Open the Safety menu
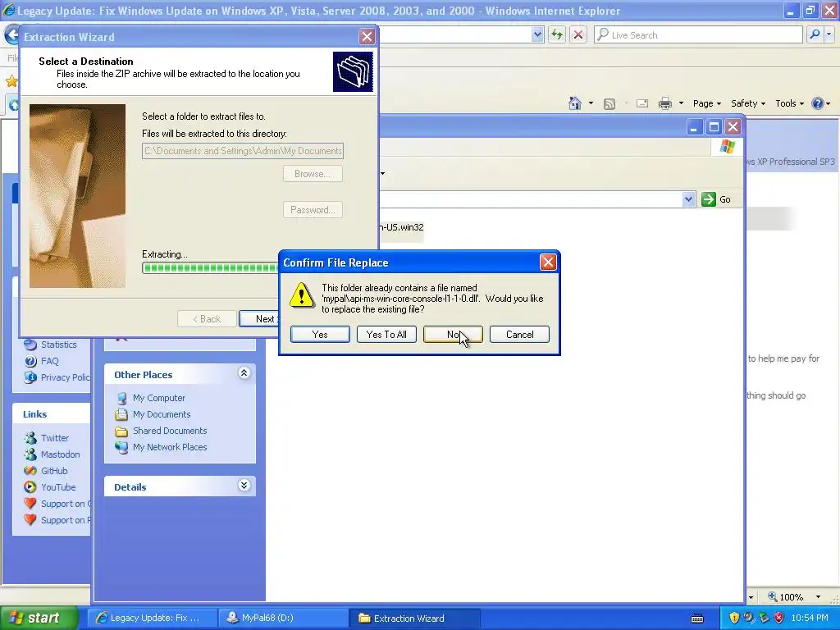Viewport: 840px width, 630px height. point(748,103)
